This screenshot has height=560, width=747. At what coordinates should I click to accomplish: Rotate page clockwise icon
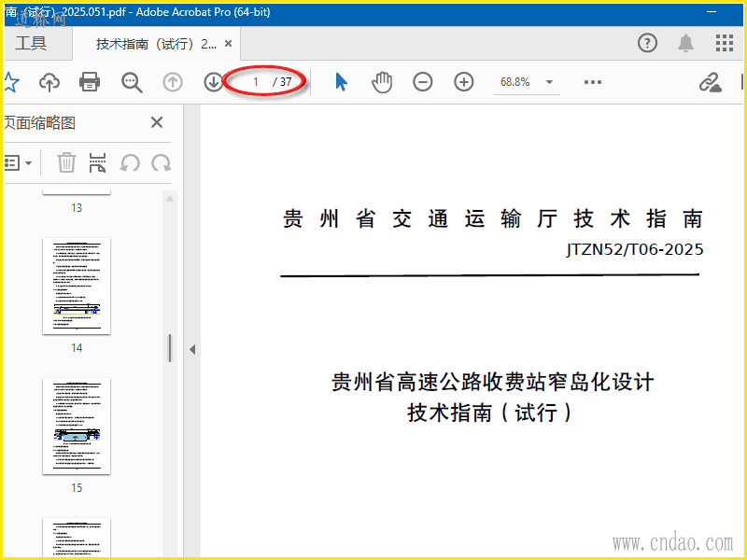point(161,162)
